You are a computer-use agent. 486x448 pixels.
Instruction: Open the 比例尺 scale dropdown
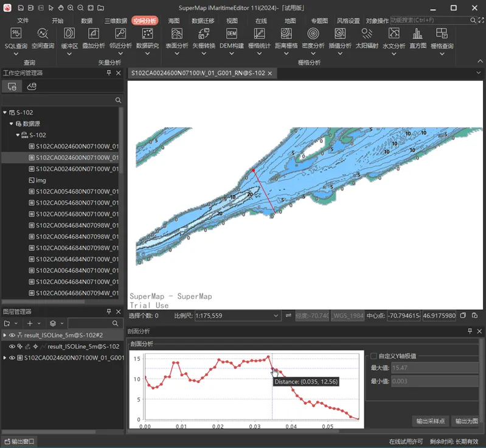tap(274, 316)
